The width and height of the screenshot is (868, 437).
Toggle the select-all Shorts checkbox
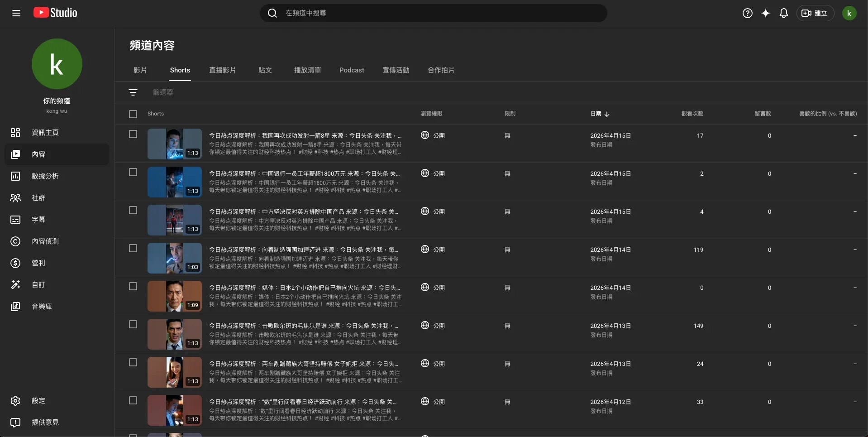pyautogui.click(x=133, y=114)
